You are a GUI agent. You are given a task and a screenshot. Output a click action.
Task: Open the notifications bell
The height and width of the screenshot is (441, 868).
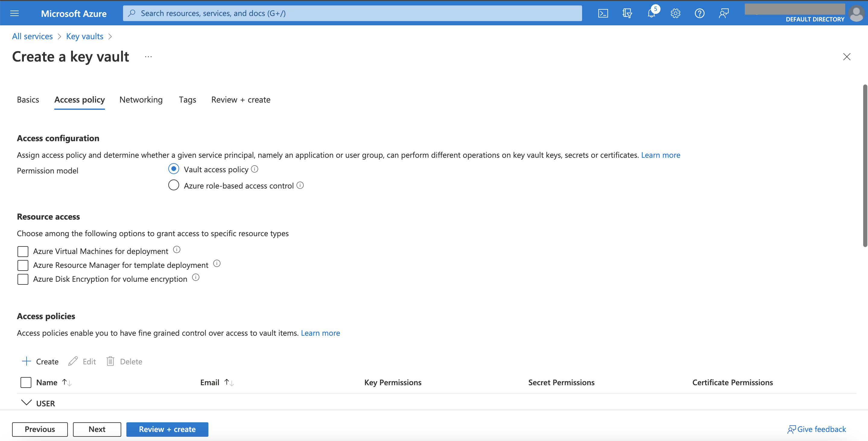click(x=651, y=13)
